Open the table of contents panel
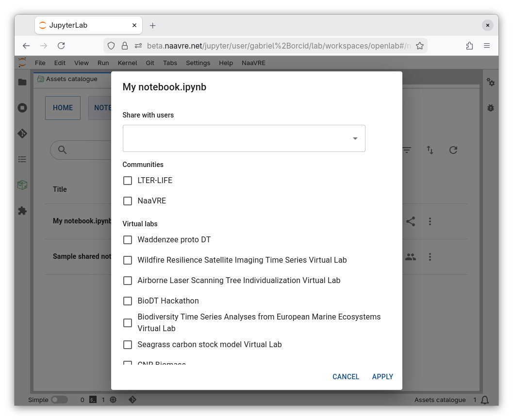 point(22,159)
